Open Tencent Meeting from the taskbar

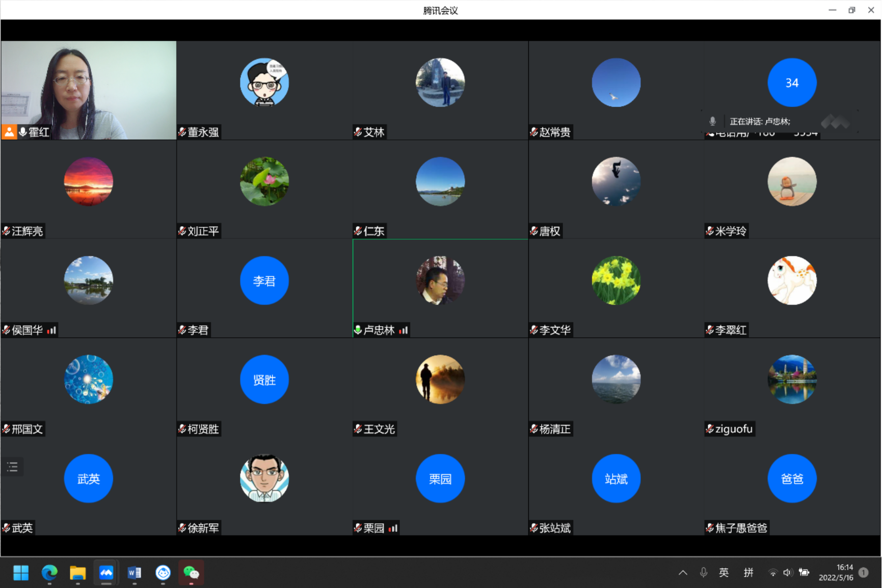tap(106, 573)
